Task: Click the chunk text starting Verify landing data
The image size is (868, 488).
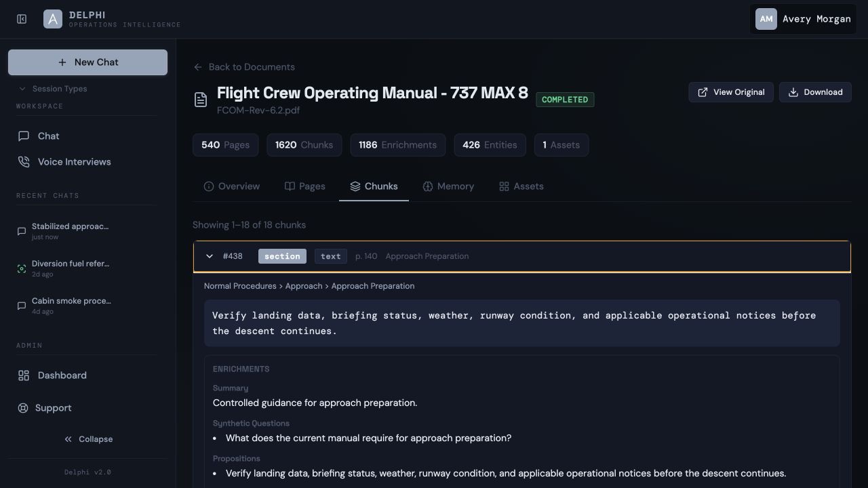Action: [522, 323]
